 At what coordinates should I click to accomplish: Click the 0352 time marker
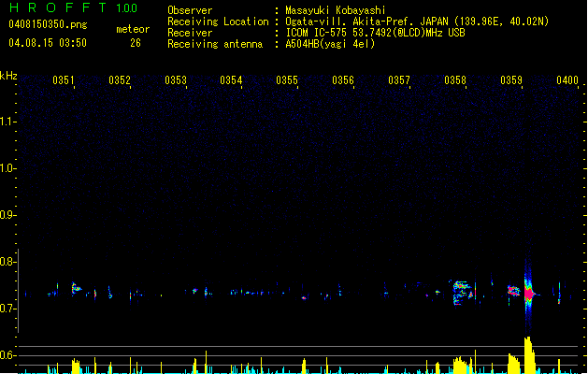click(120, 80)
